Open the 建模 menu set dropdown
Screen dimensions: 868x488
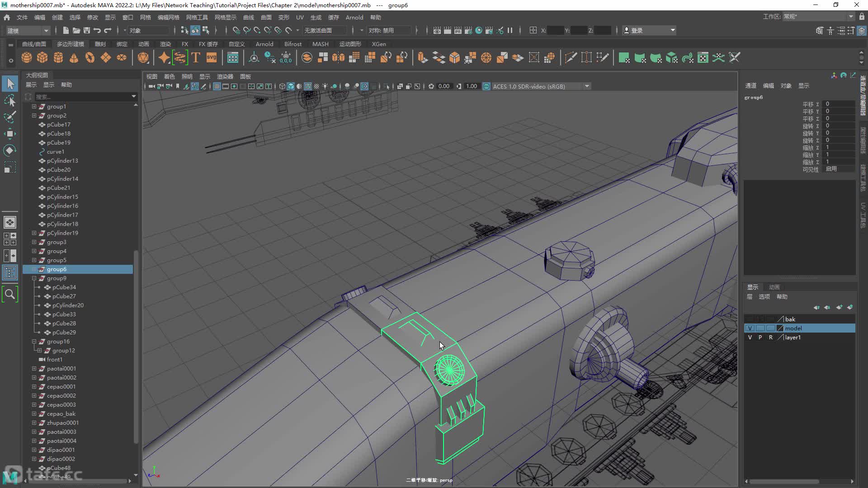pyautogui.click(x=28, y=30)
